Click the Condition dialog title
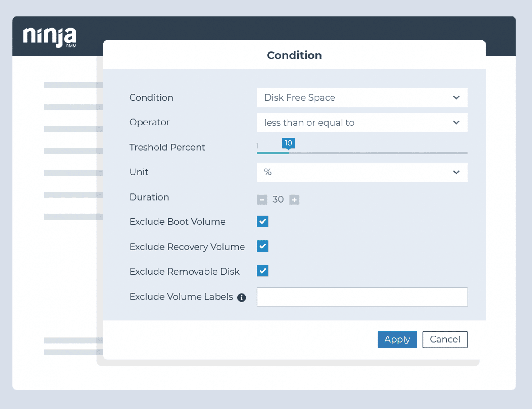The width and height of the screenshot is (532, 409). [294, 55]
